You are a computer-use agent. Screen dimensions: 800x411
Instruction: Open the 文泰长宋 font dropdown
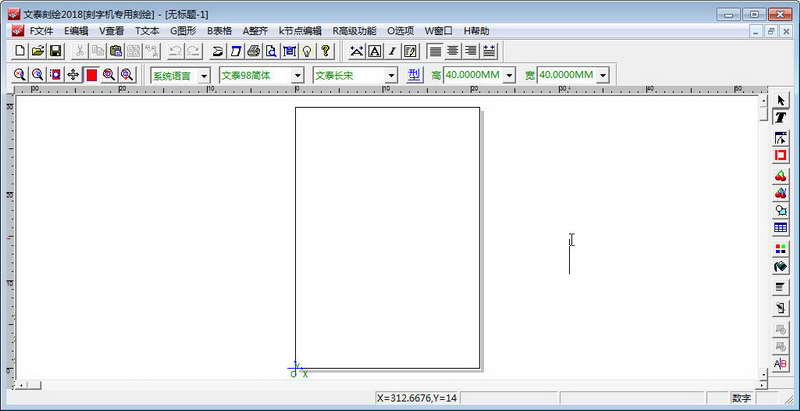point(391,76)
